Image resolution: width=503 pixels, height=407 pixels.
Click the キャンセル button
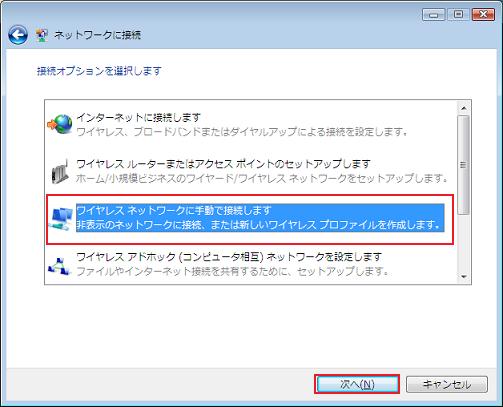(x=447, y=384)
